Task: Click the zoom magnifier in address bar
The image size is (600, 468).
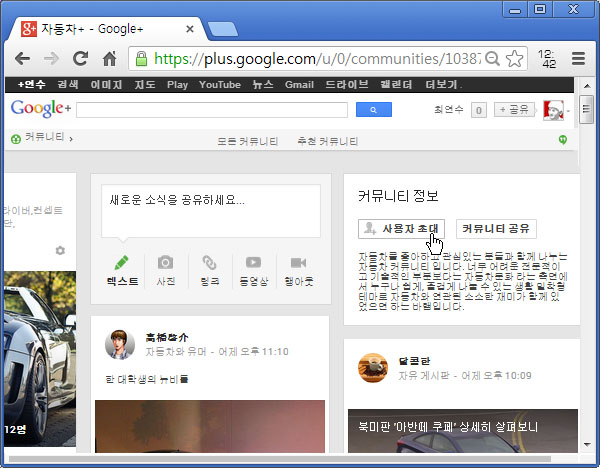Action: tap(492, 59)
